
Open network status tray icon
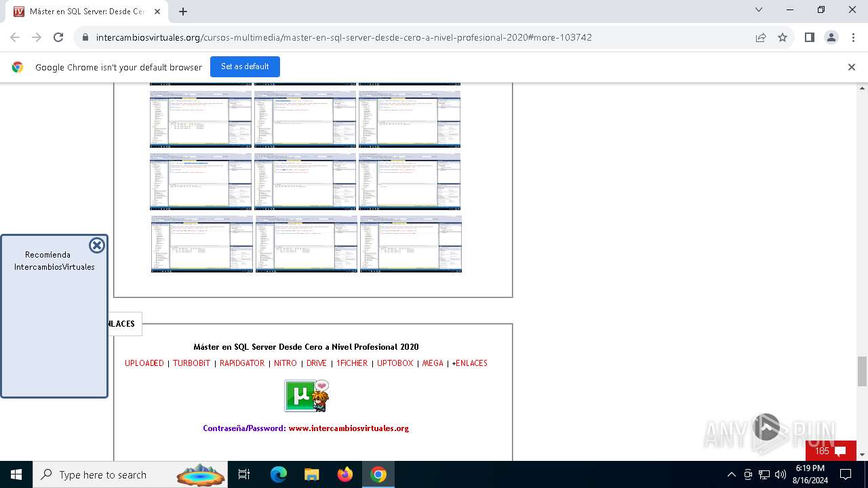click(764, 474)
